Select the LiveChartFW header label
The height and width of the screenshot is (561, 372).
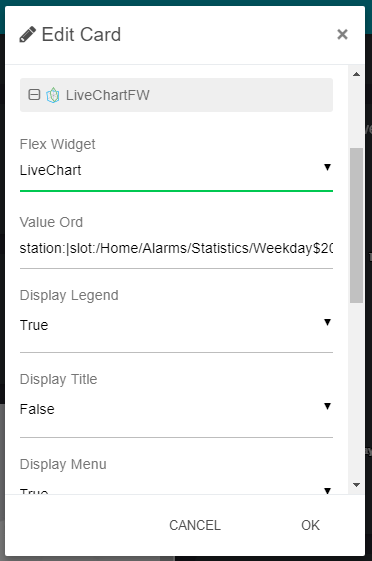click(x=108, y=95)
